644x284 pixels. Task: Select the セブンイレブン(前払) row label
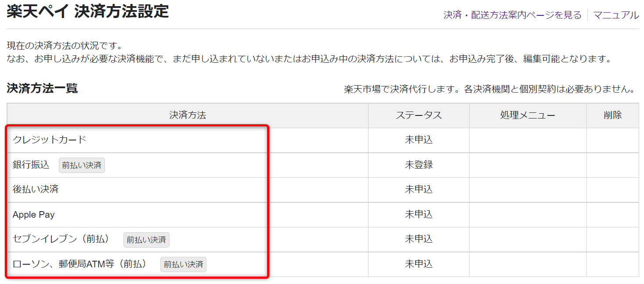[x=61, y=239]
